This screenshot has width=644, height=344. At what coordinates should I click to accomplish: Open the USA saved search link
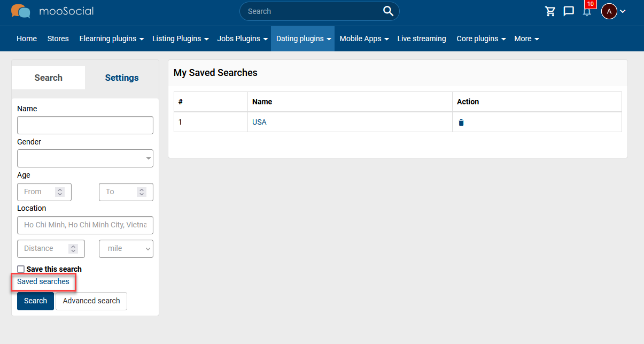[x=259, y=122]
